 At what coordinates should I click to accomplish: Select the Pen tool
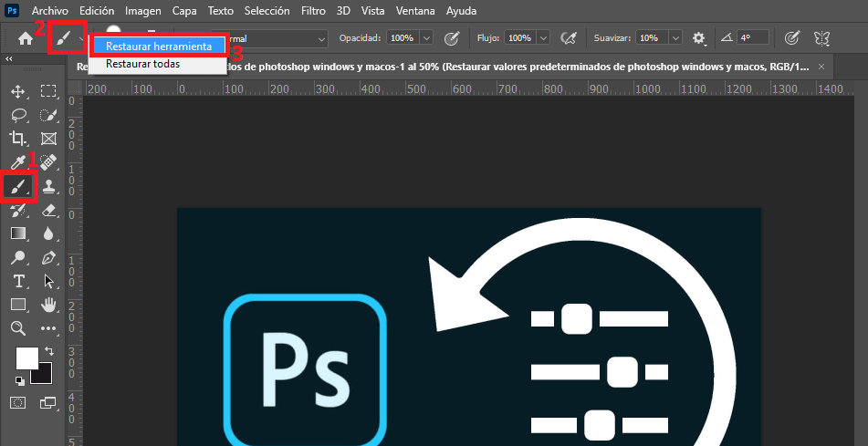tap(48, 257)
